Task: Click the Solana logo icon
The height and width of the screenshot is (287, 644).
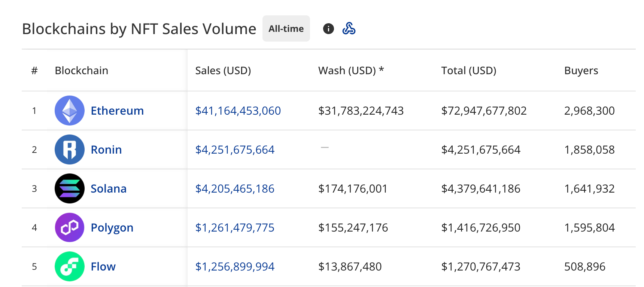Action: [x=70, y=188]
